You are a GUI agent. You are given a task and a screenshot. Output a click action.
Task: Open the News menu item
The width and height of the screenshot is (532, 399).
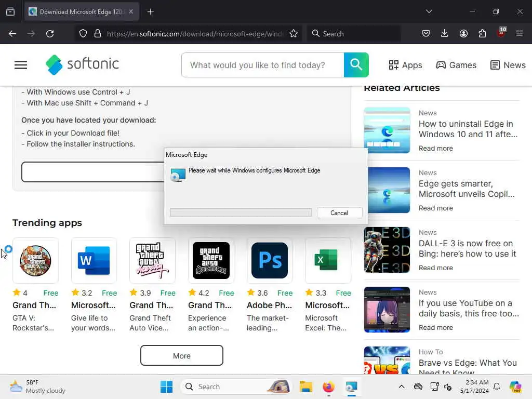[x=508, y=65]
